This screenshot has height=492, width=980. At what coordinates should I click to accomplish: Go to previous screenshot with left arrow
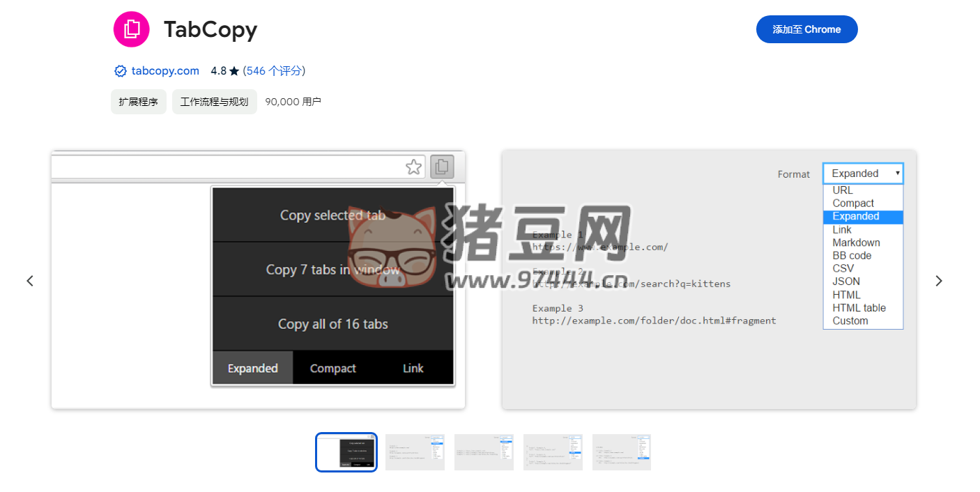point(30,281)
